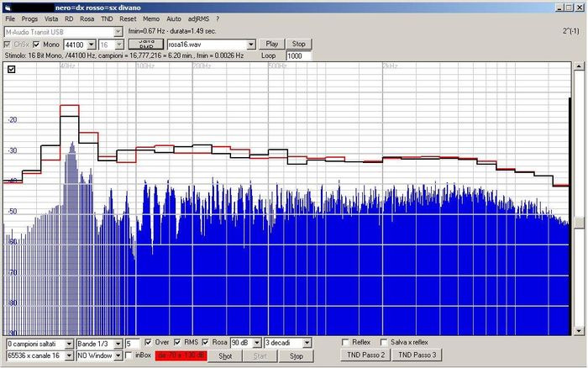Click the scroll down arrow of the graph scrollbar
The width and height of the screenshot is (588, 368).
579,331
